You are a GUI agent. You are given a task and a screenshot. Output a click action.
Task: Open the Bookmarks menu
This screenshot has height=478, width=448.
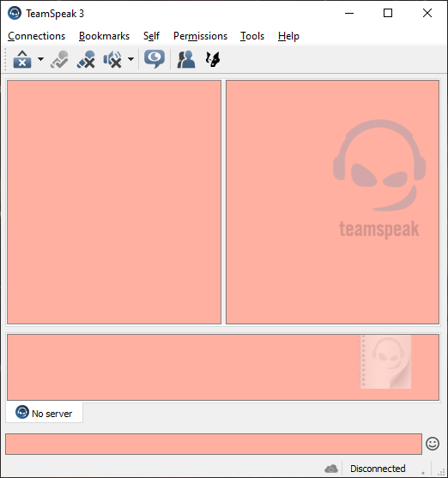point(105,36)
